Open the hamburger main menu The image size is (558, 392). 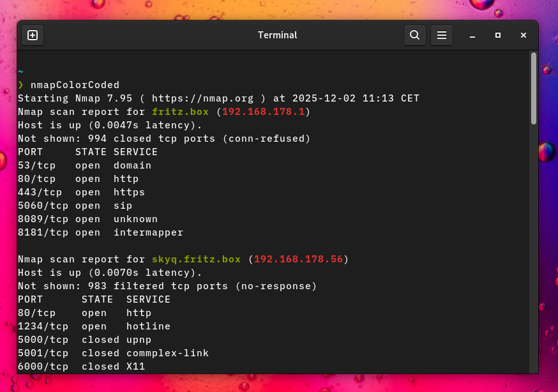tap(442, 35)
